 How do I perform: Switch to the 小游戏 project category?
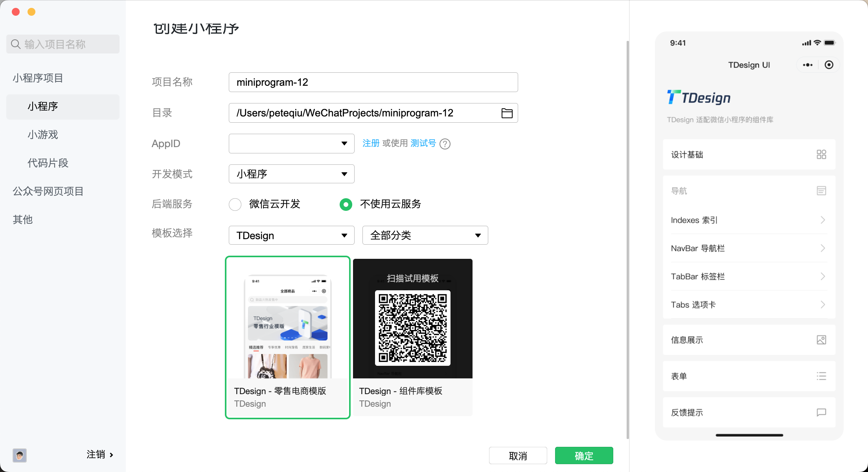(42, 135)
